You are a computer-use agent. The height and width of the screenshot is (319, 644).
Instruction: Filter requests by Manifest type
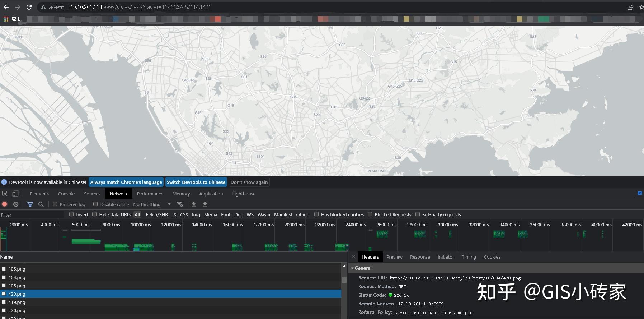point(283,214)
